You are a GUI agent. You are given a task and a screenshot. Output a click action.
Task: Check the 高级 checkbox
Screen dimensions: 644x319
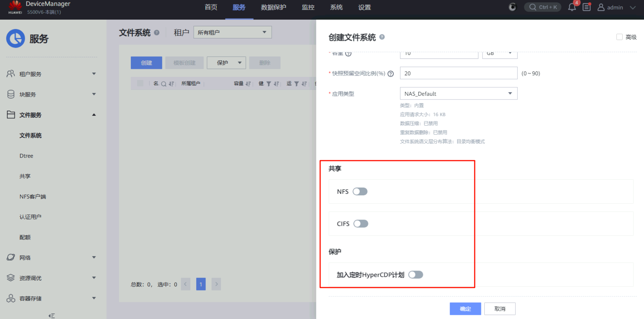(x=619, y=37)
